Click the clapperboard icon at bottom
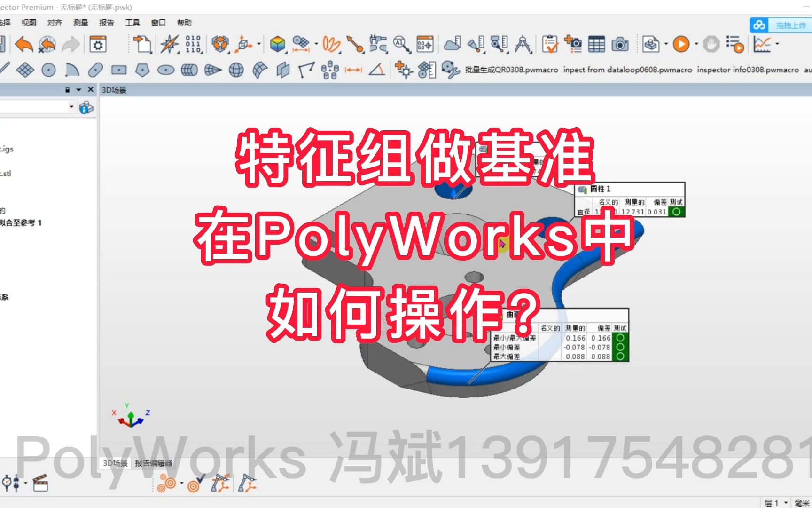Image resolution: width=812 pixels, height=508 pixels. 40,483
